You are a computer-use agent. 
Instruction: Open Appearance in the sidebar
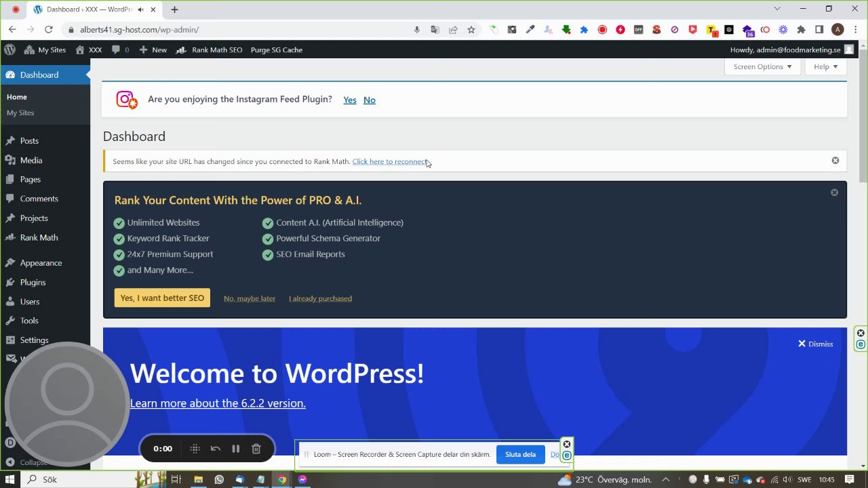coord(45,263)
